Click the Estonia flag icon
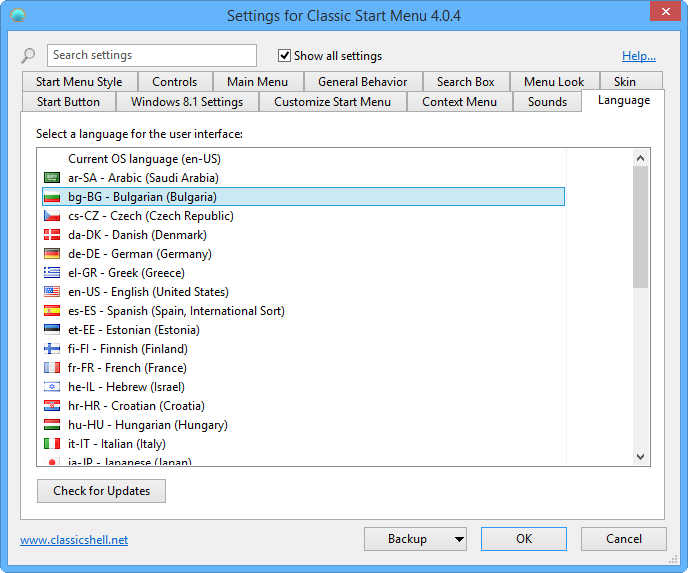The image size is (688, 573). coord(52,329)
